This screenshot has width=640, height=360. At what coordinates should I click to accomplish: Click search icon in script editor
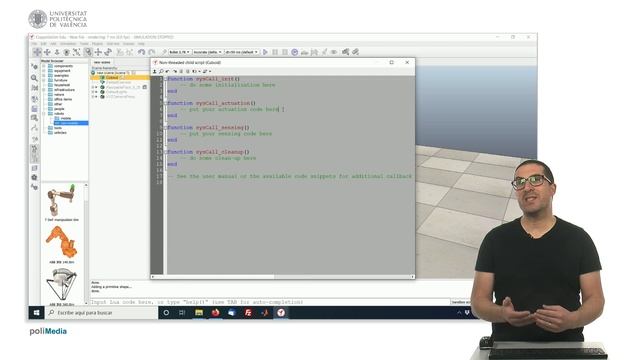coord(161,71)
